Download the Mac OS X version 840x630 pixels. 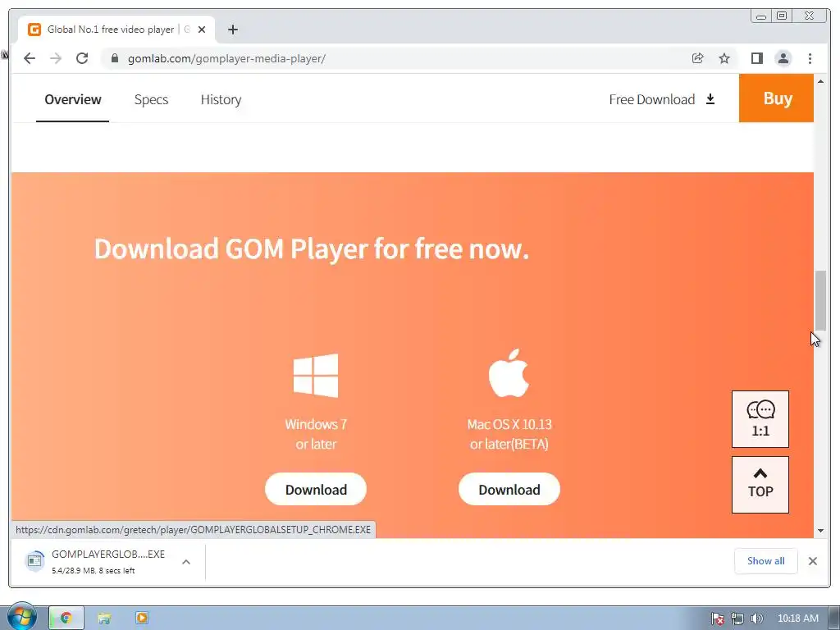[x=509, y=489]
